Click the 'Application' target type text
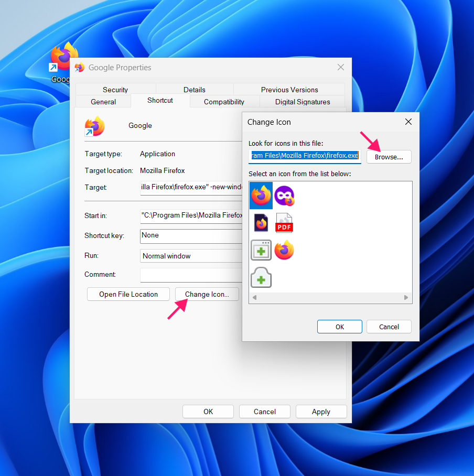Viewport: 474px width, 476px height. point(157,154)
